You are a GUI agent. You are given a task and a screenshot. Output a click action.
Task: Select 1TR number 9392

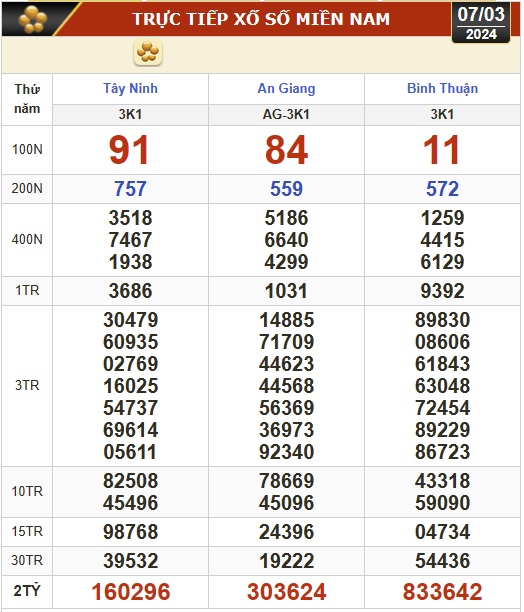coord(442,291)
